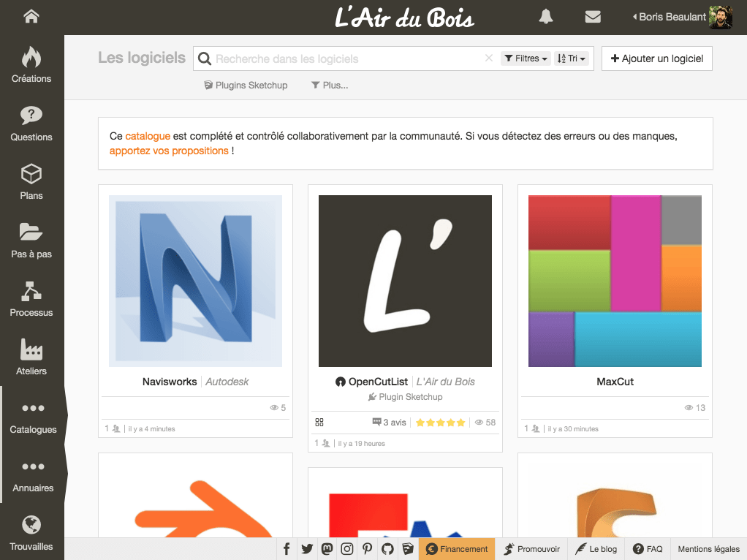Click L'Air du Bois editor on OpenCutList

click(x=445, y=382)
